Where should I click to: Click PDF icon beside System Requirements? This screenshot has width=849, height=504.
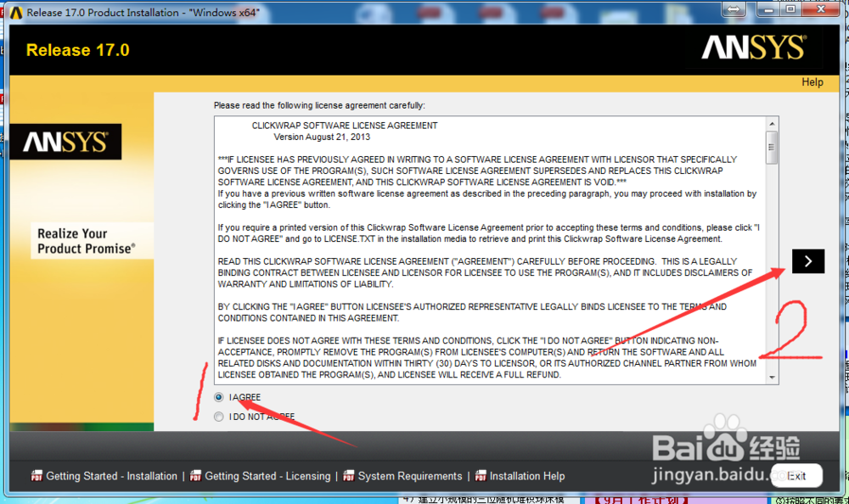coord(349,476)
